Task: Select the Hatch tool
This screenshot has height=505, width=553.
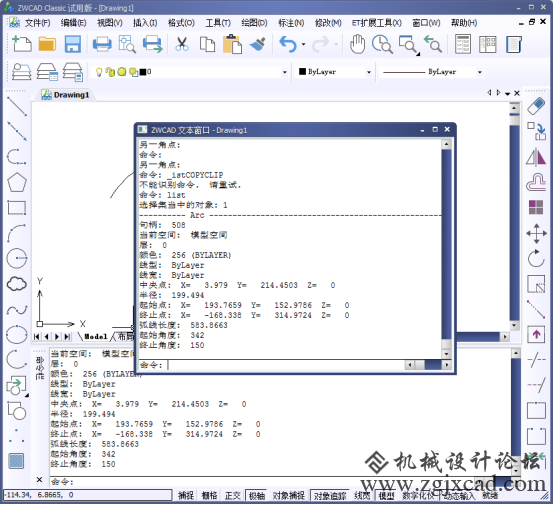Action: click(16, 461)
